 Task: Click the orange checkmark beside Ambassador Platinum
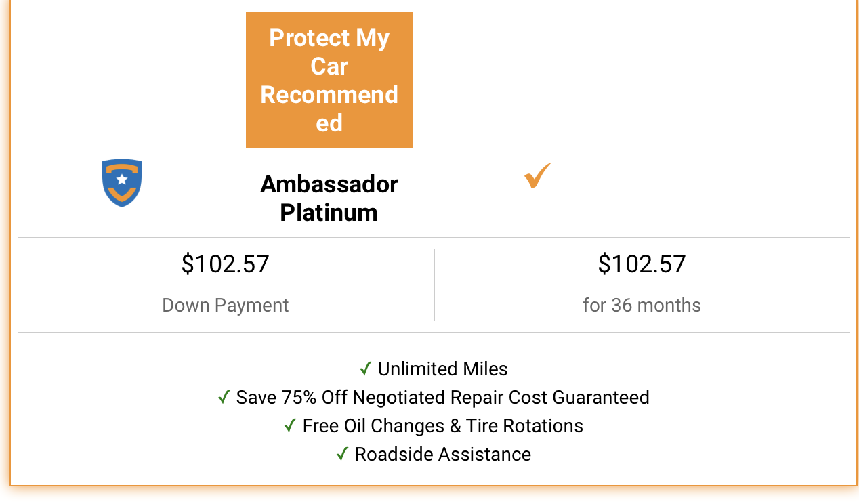537,176
